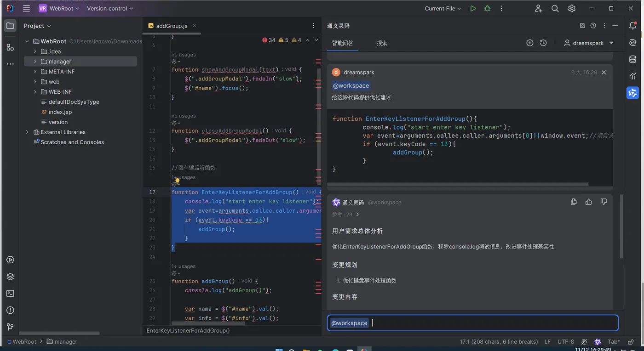Toggle read-only lock in status bar
Screen dimensions: 644x351
631,342
